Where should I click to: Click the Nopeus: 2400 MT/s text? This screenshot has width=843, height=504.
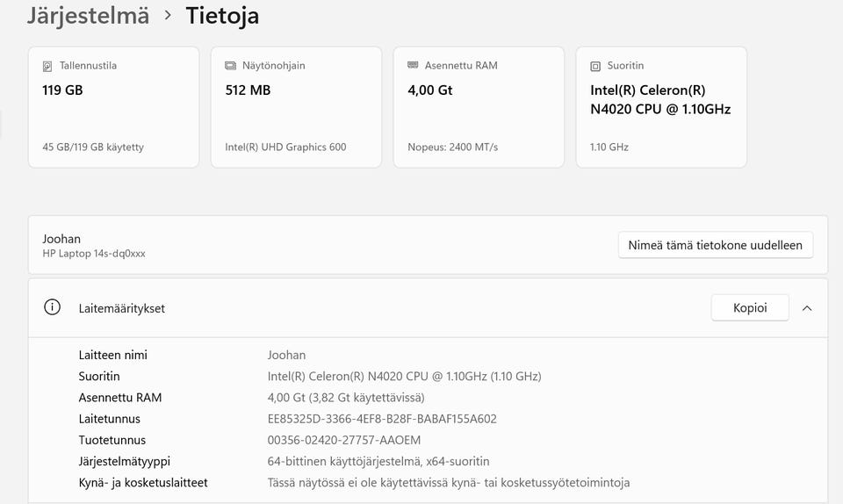tap(453, 147)
